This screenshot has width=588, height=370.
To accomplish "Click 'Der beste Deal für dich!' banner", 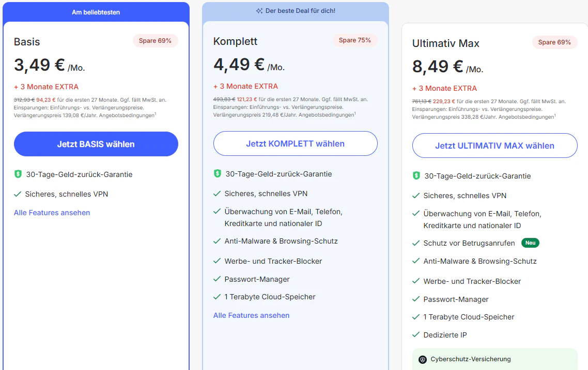I will (296, 11).
